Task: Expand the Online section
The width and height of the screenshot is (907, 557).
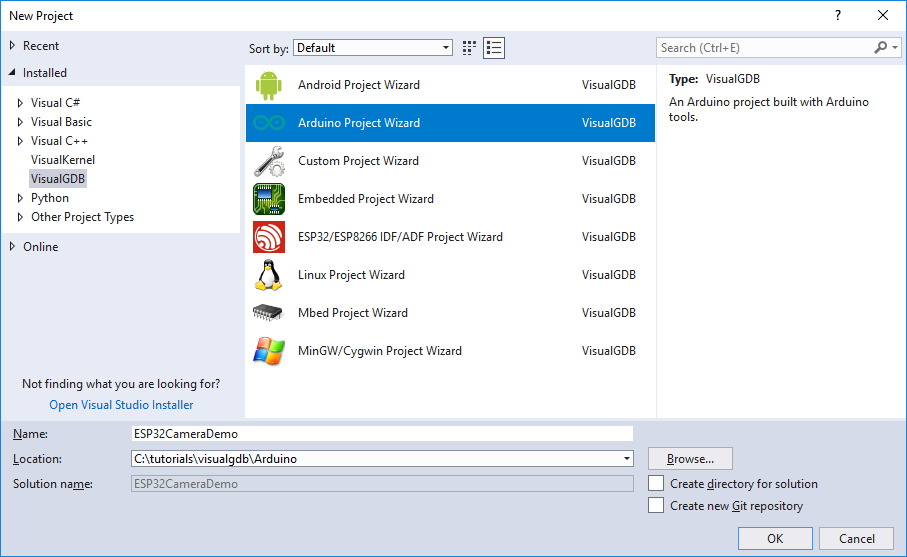Action: click(12, 246)
